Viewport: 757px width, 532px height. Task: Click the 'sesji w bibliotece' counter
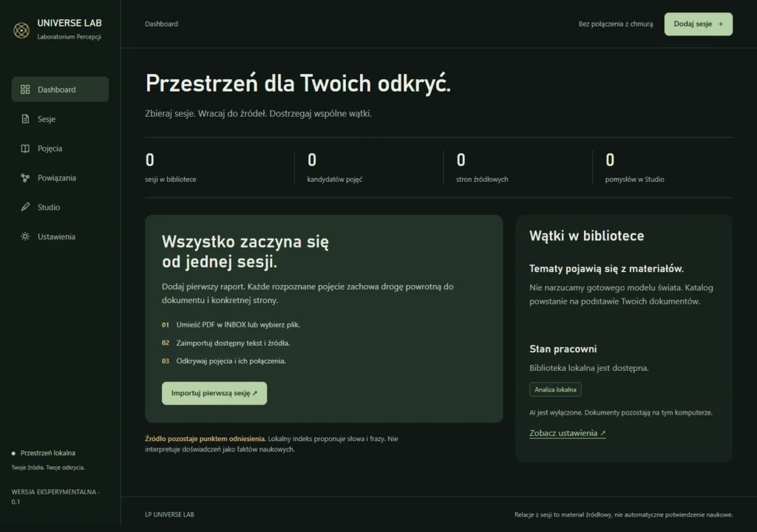pyautogui.click(x=171, y=168)
